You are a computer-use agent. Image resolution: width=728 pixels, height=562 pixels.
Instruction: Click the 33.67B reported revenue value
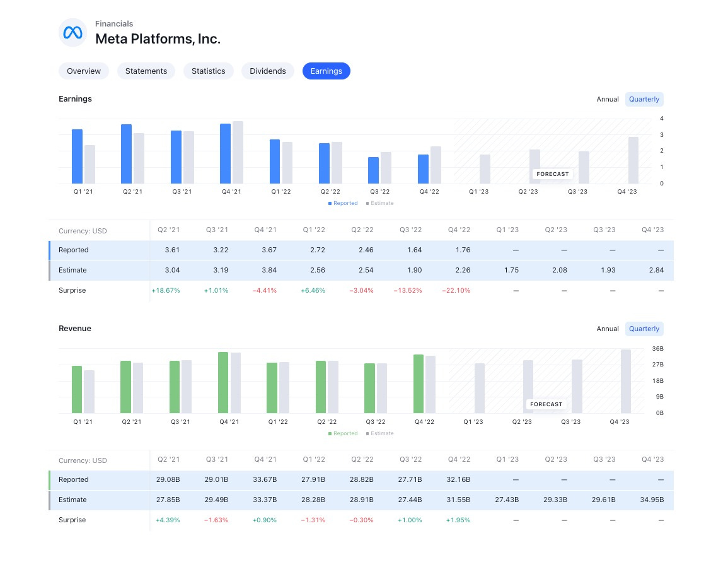(x=265, y=480)
